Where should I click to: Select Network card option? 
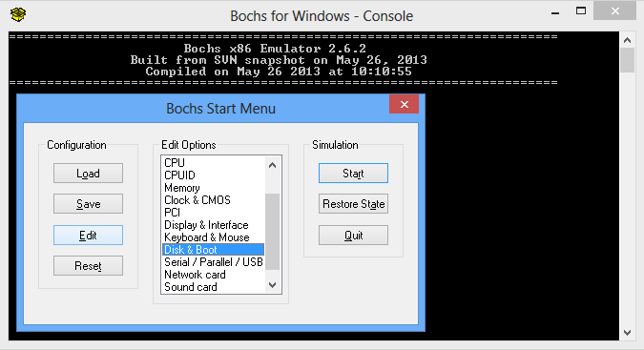coord(214,275)
